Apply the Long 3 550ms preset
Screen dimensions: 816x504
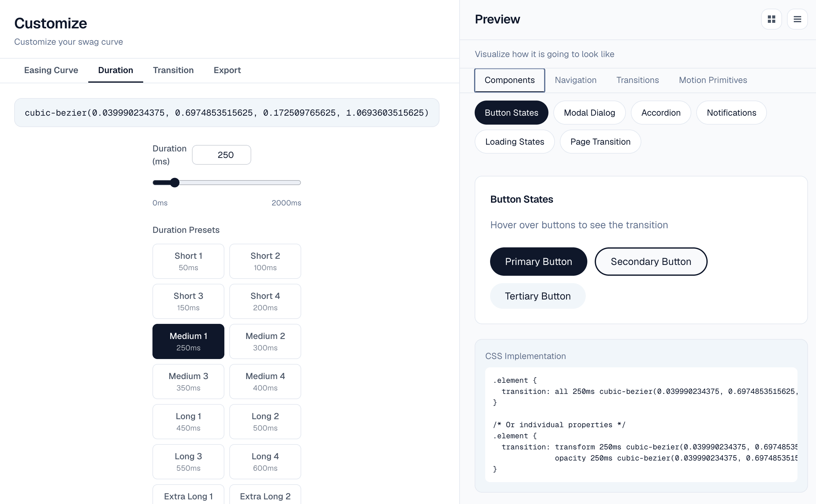(x=188, y=462)
